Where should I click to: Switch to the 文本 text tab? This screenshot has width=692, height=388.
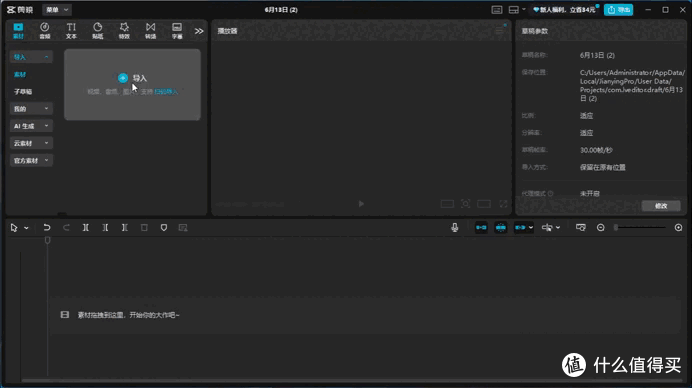tap(71, 31)
